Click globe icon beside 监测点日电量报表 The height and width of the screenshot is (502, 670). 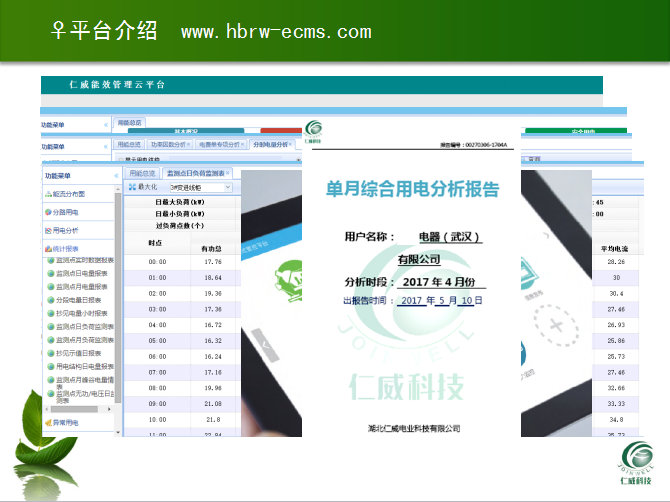point(51,273)
